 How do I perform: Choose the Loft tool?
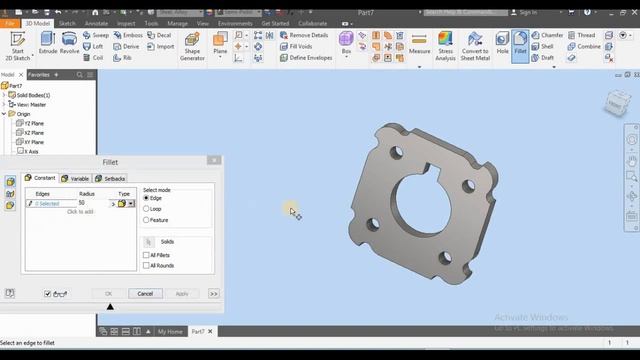pyautogui.click(x=93, y=47)
